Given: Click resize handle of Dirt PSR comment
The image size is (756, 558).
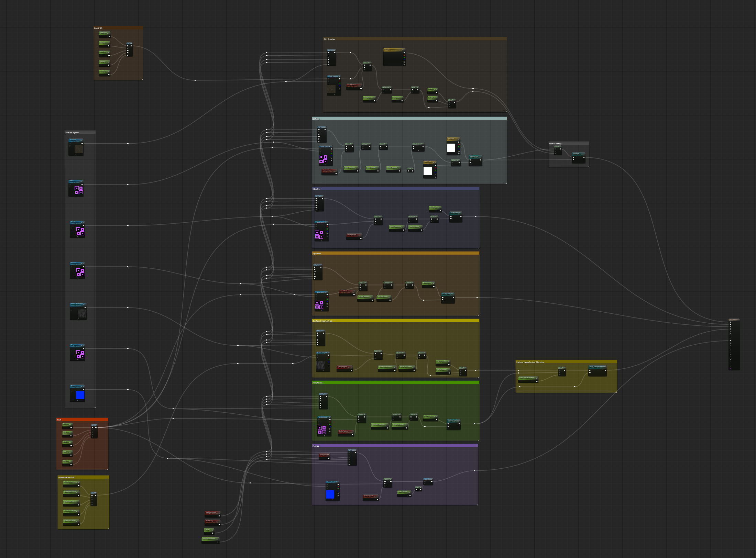Looking at the screenshot, I should (142, 79).
